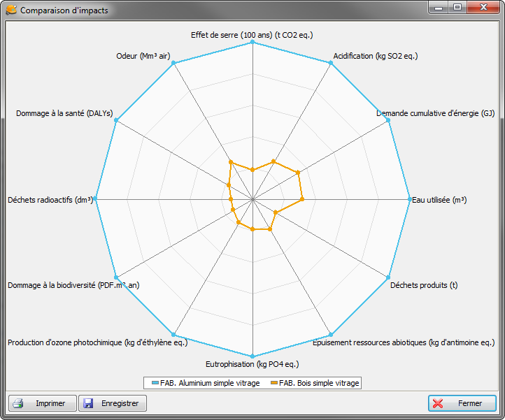505x420 pixels.
Task: Click the Dommage à la santé (DALYs) label
Action: click(64, 113)
